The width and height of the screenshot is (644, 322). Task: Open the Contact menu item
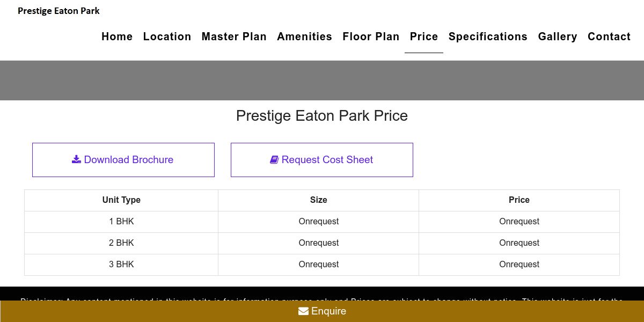click(609, 36)
